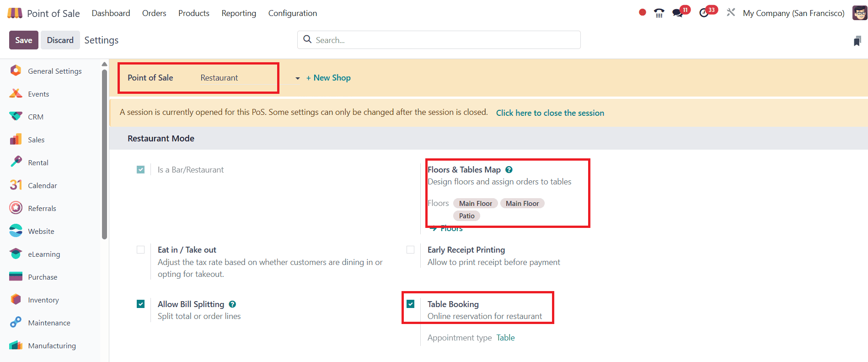Open the Point of Sale app logo
The height and width of the screenshot is (362, 868).
pyautogui.click(x=15, y=13)
